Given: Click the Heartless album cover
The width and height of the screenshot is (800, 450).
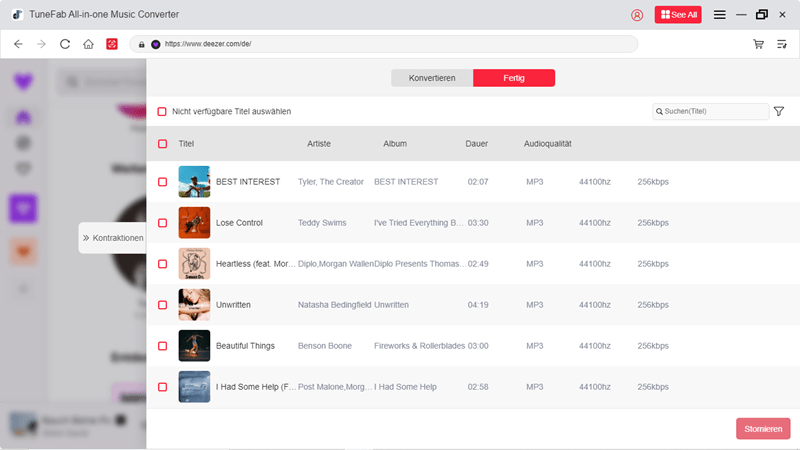Looking at the screenshot, I should (x=194, y=264).
